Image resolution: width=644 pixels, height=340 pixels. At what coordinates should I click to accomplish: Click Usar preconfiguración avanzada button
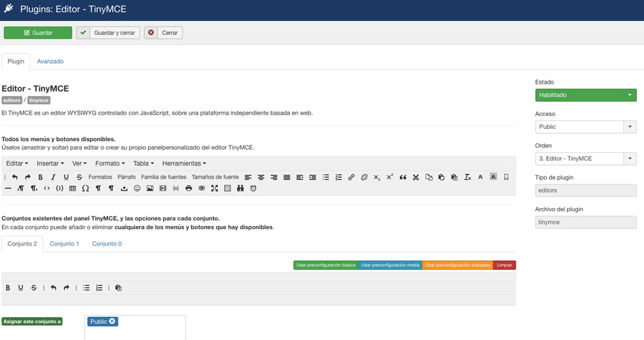pos(457,265)
